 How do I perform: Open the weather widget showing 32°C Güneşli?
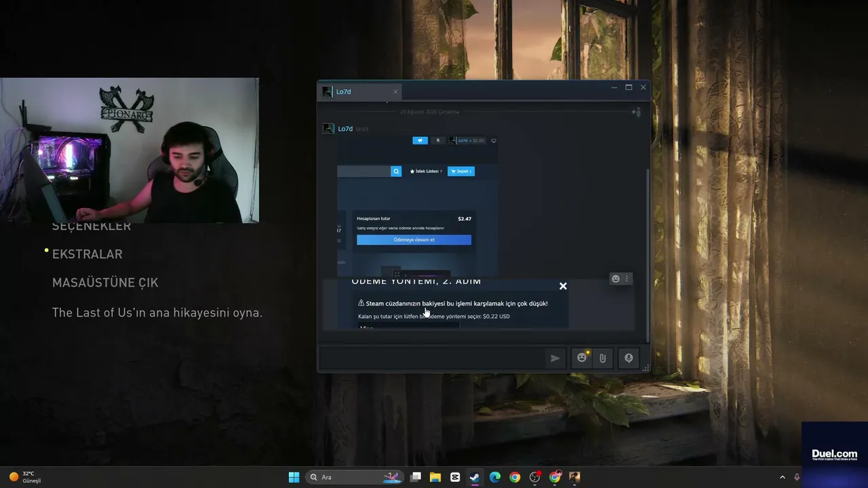point(26,477)
